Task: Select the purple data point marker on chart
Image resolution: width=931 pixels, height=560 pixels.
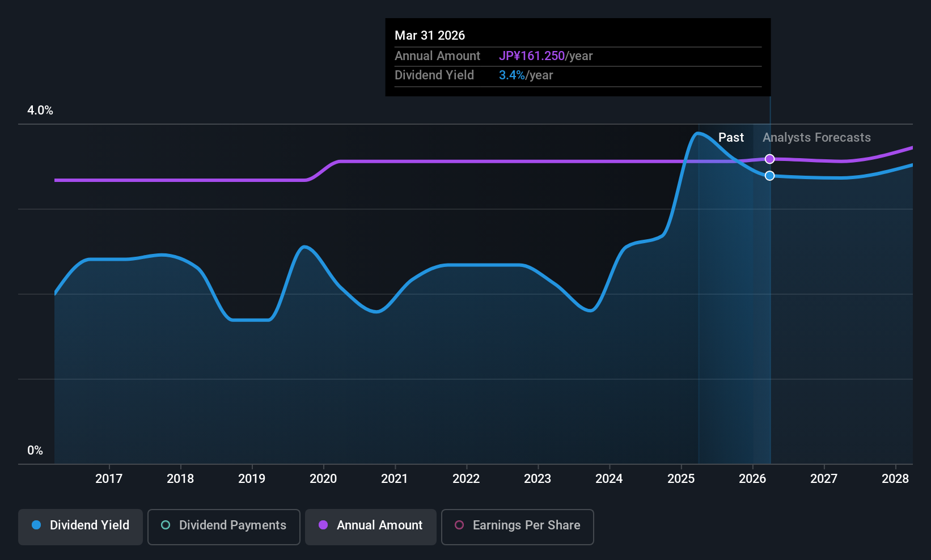Action: (769, 159)
